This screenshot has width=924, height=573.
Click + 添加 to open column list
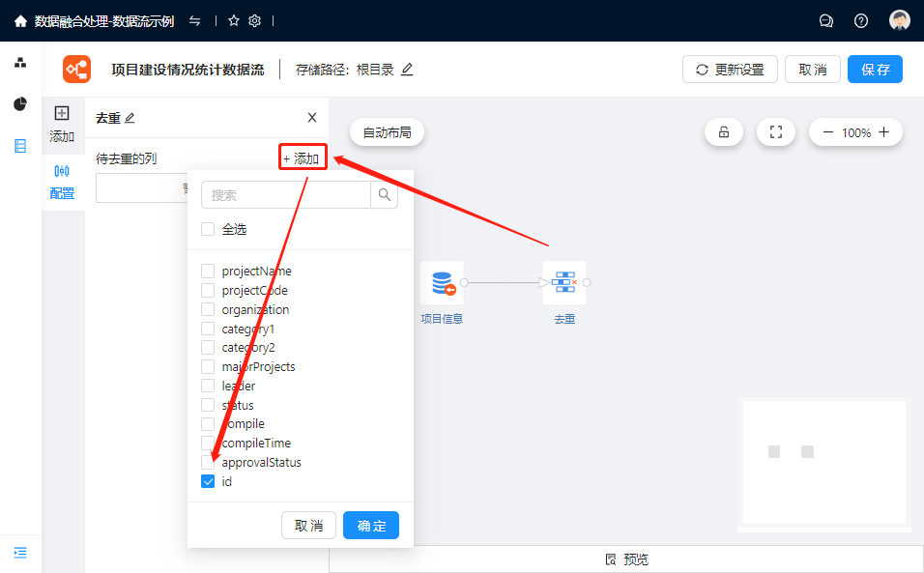(x=302, y=158)
